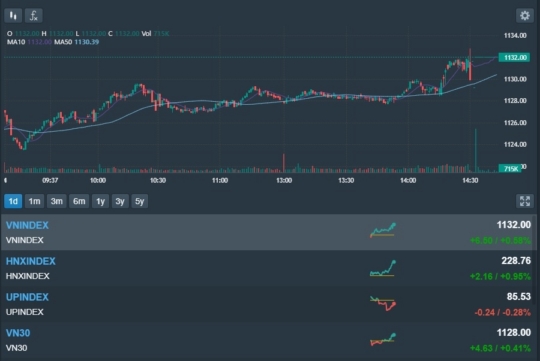This screenshot has height=361, width=540.
Task: Switch to the 6m timeframe
Action: (x=79, y=201)
